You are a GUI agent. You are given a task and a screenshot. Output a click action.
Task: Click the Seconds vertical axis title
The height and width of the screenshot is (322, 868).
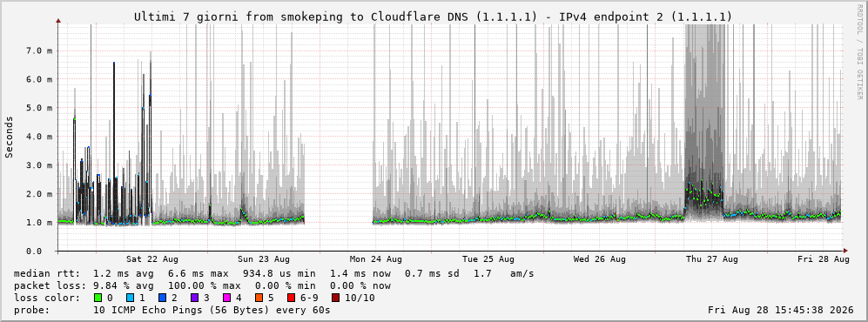10,137
